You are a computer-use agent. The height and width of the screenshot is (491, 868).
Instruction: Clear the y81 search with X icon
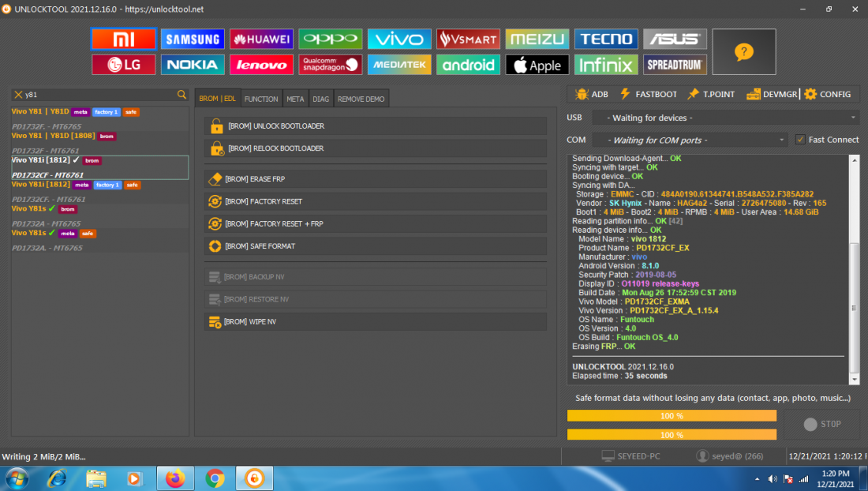(x=18, y=95)
